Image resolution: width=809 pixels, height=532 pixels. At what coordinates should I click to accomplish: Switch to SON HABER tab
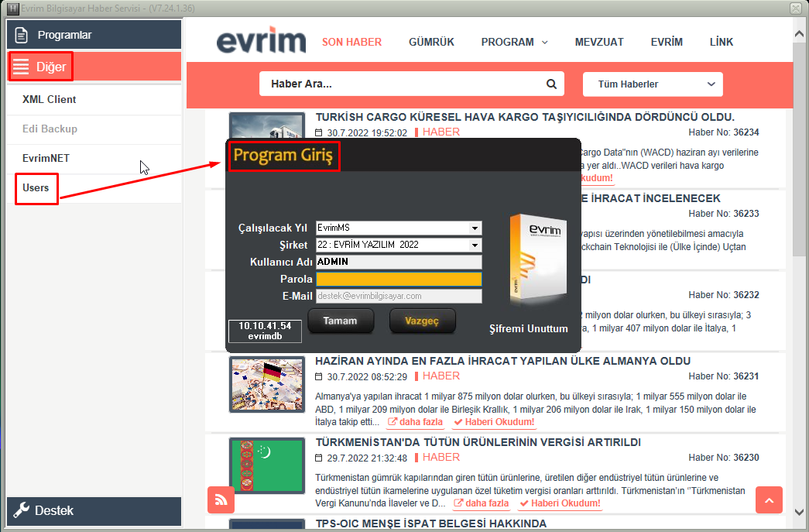(352, 43)
